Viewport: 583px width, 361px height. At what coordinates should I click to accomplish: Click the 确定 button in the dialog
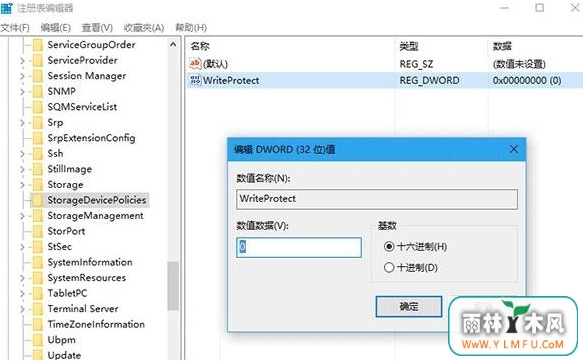(x=409, y=307)
